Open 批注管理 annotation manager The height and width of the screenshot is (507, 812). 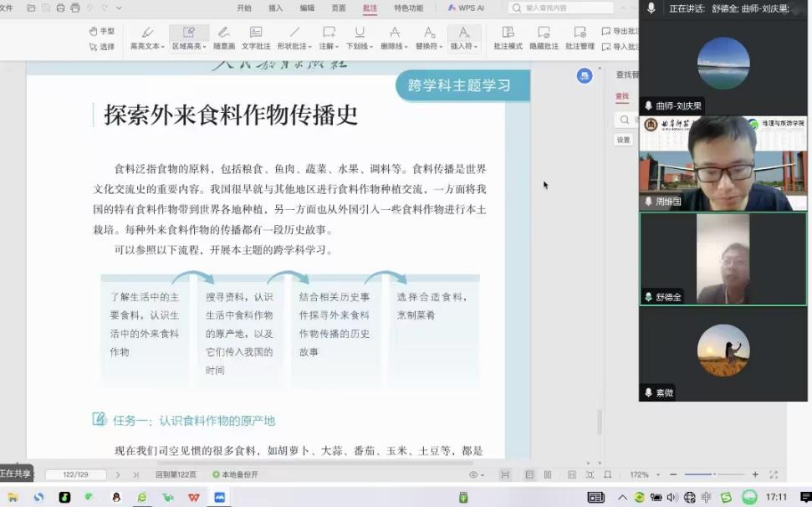pos(580,38)
